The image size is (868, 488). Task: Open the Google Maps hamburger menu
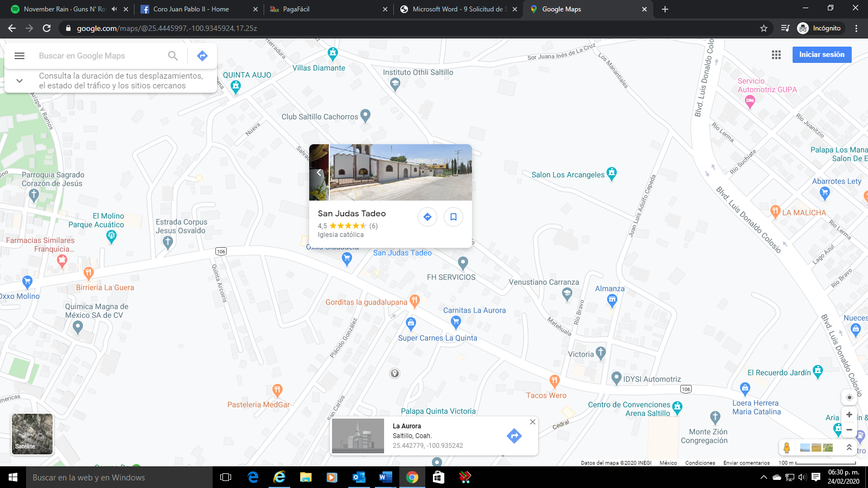click(x=20, y=56)
